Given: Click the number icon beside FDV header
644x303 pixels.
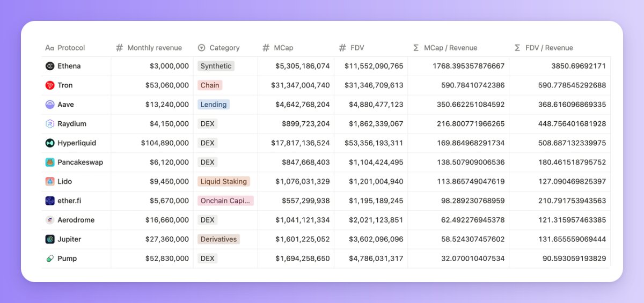Looking at the screenshot, I should tap(342, 48).
